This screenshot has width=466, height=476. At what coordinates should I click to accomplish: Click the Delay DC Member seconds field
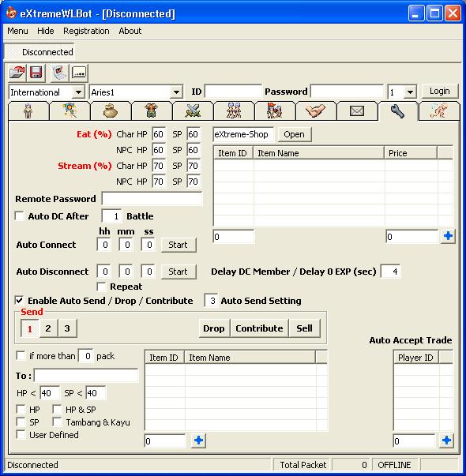tap(391, 272)
